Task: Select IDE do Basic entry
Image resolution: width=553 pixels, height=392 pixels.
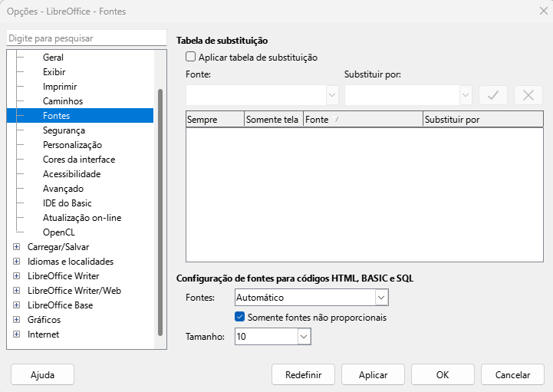Action: [x=67, y=203]
